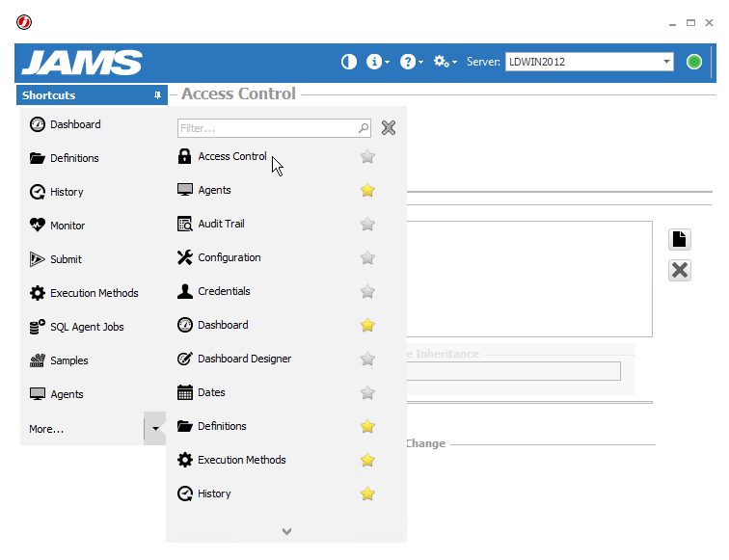Expand the Server dropdown list
This screenshot has width=729, height=560.
[x=666, y=62]
